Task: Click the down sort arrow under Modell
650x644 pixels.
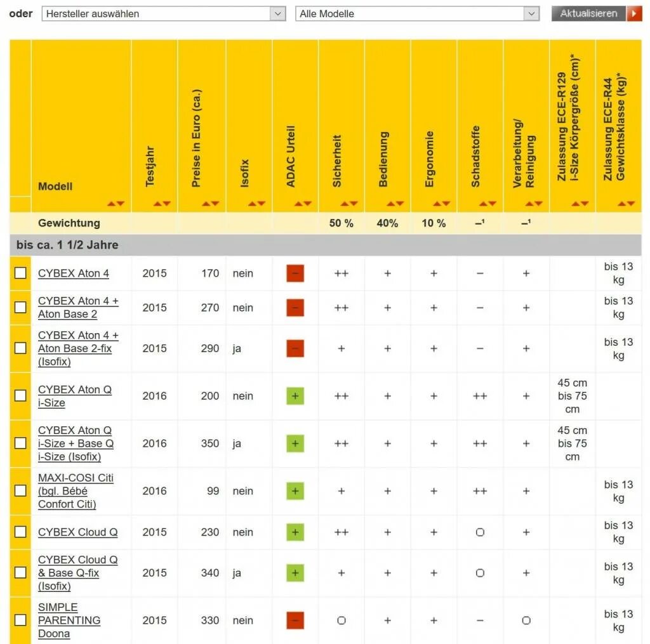Action: [120, 204]
